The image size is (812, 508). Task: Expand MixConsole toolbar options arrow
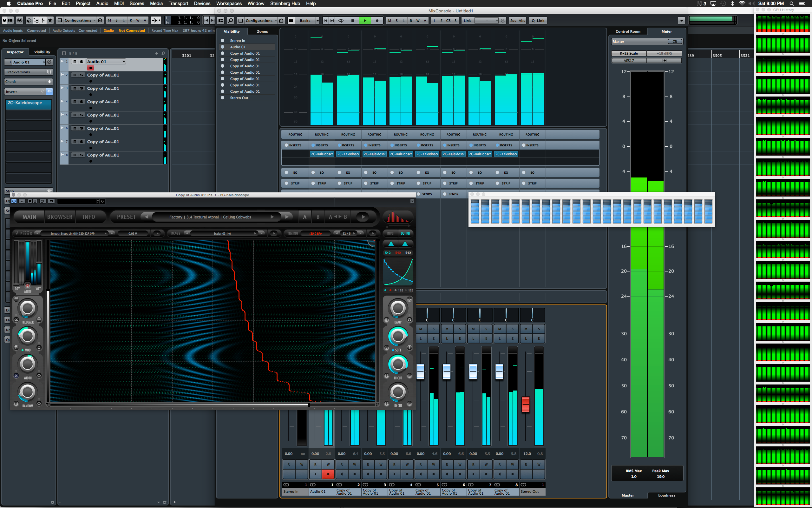click(x=681, y=21)
